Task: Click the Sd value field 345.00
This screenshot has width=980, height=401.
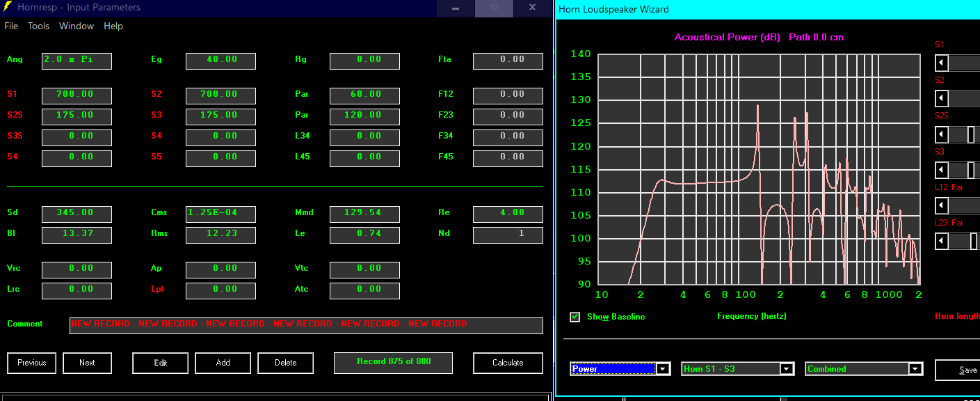Action: tap(77, 214)
